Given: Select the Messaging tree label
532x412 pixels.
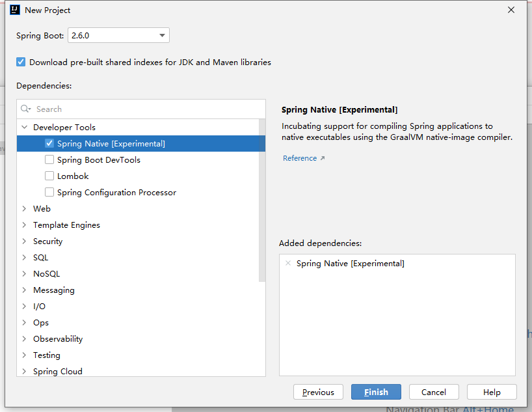Looking at the screenshot, I should [54, 290].
